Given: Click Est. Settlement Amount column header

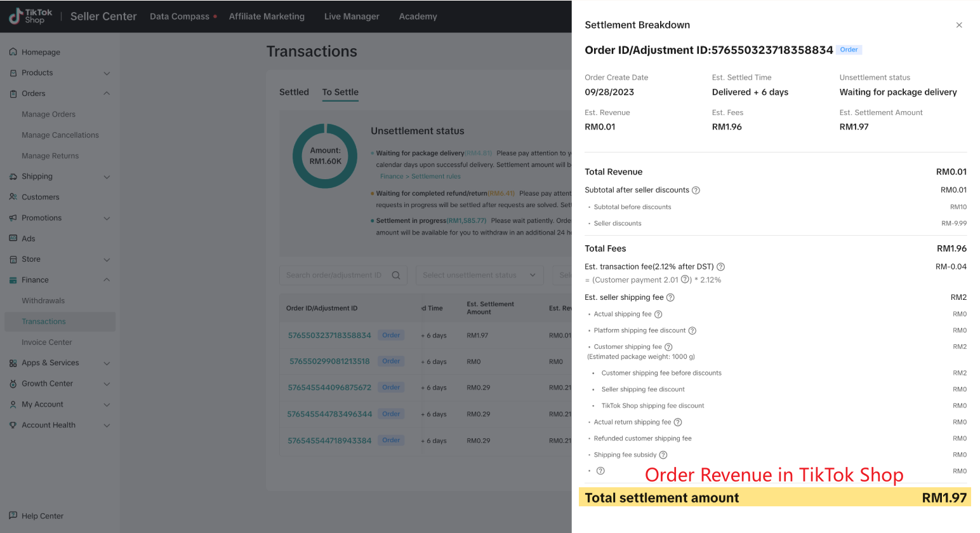Looking at the screenshot, I should (491, 308).
